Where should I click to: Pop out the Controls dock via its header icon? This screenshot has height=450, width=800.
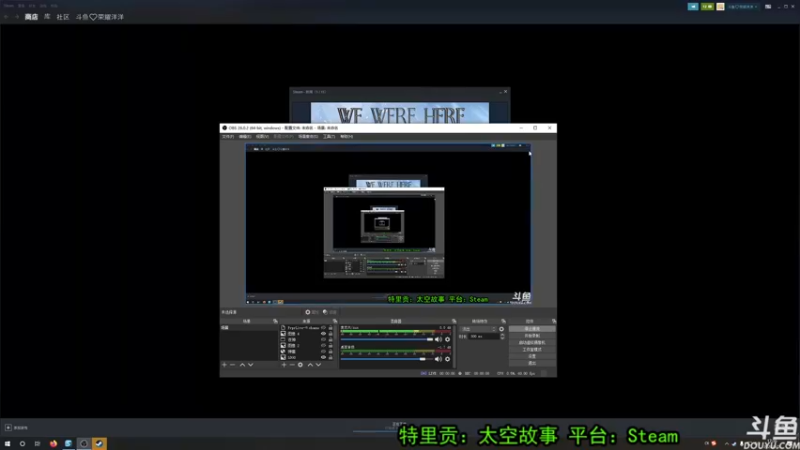point(554,321)
